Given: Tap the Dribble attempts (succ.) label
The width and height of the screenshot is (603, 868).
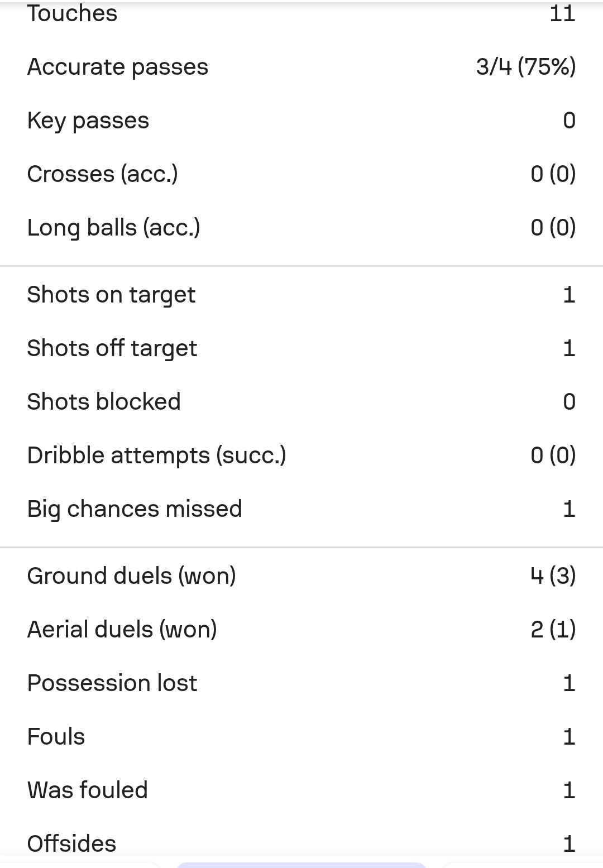Looking at the screenshot, I should click(157, 455).
